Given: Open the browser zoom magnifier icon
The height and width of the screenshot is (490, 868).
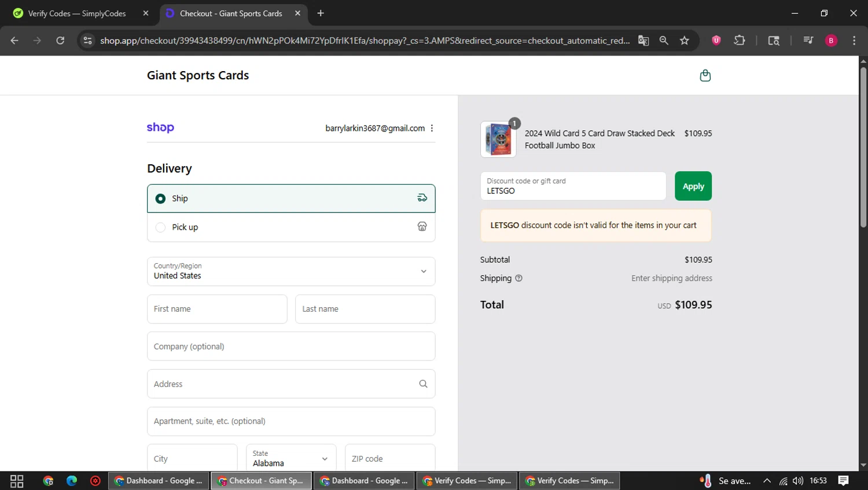Looking at the screenshot, I should (x=664, y=40).
